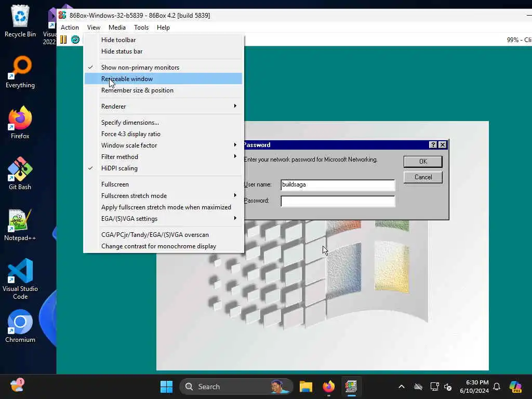Click the Password input field
This screenshot has width=532, height=399.
point(338,201)
